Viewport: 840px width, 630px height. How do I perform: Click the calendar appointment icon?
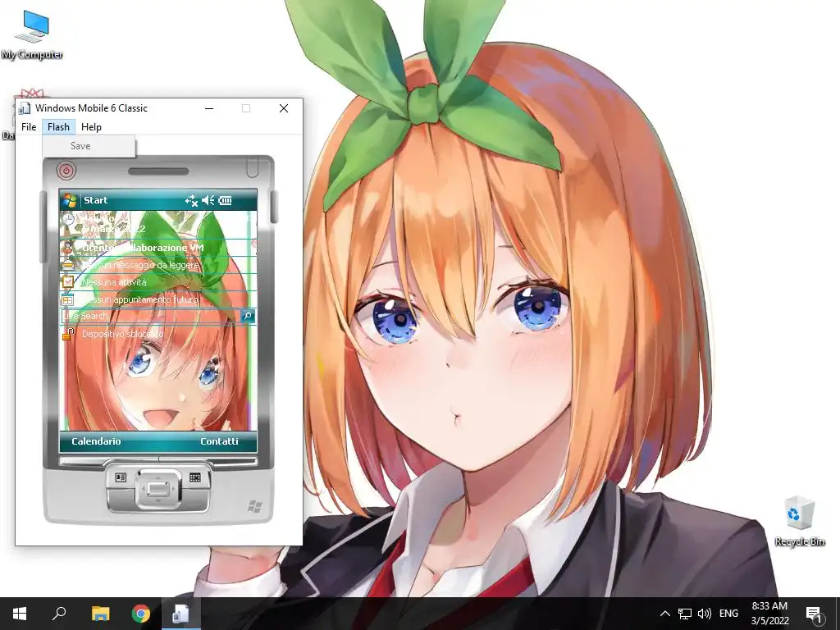coord(68,299)
